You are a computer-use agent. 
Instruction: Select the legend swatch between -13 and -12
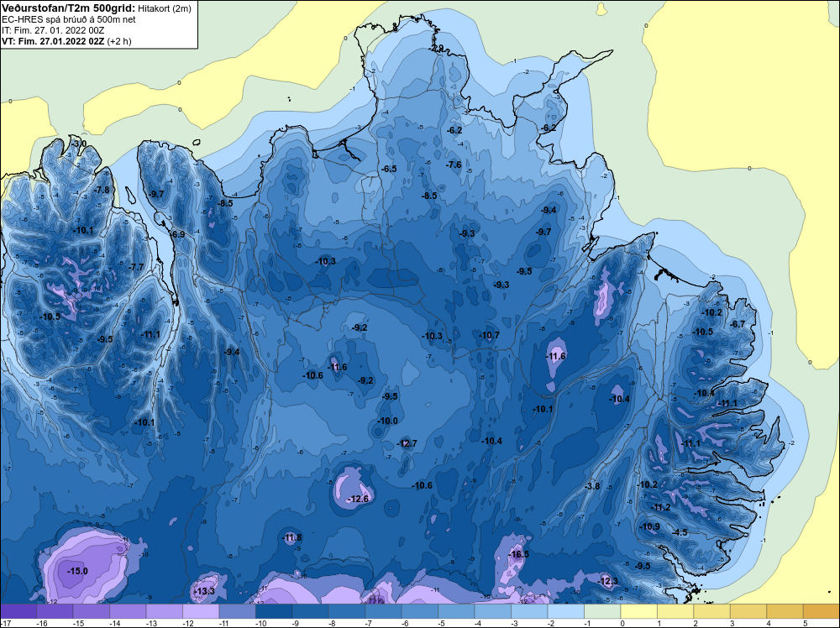click(x=165, y=611)
